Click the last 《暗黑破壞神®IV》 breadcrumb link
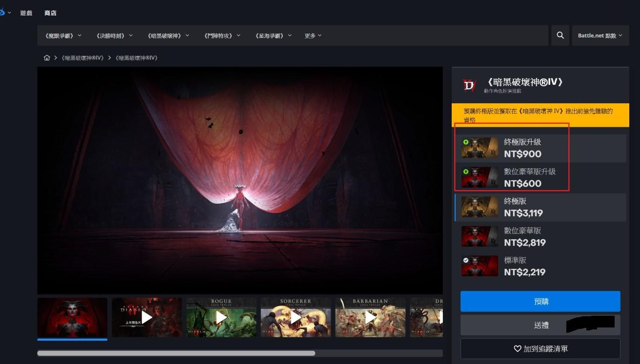This screenshot has height=364, width=640. pyautogui.click(x=137, y=57)
